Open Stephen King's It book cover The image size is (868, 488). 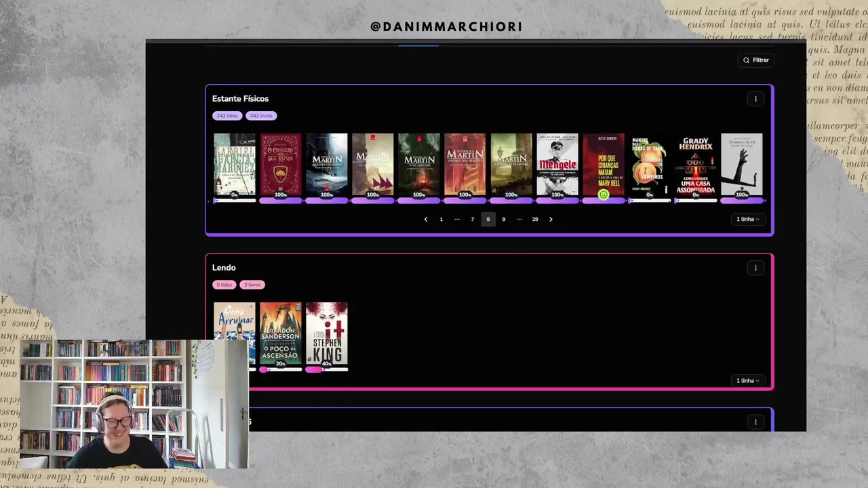pyautogui.click(x=327, y=333)
